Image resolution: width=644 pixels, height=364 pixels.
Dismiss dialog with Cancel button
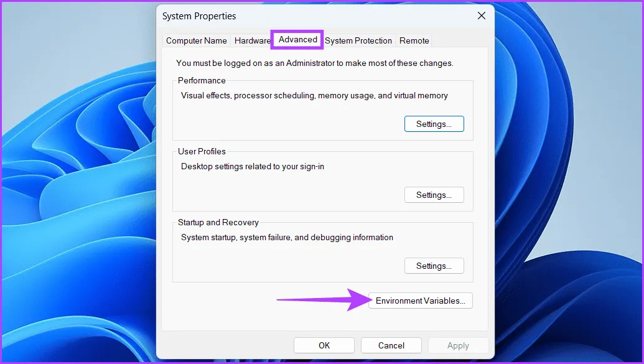tap(391, 345)
